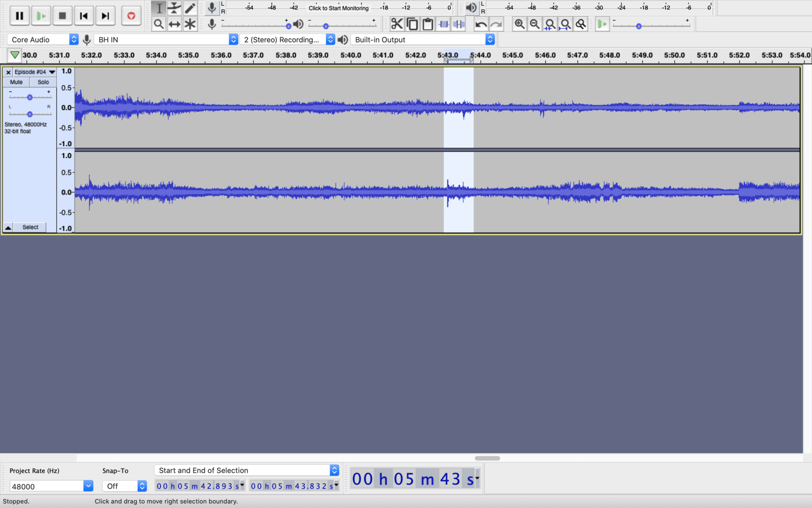The image size is (812, 508).
Task: Open the Core Audio host dropdown
Action: click(43, 39)
